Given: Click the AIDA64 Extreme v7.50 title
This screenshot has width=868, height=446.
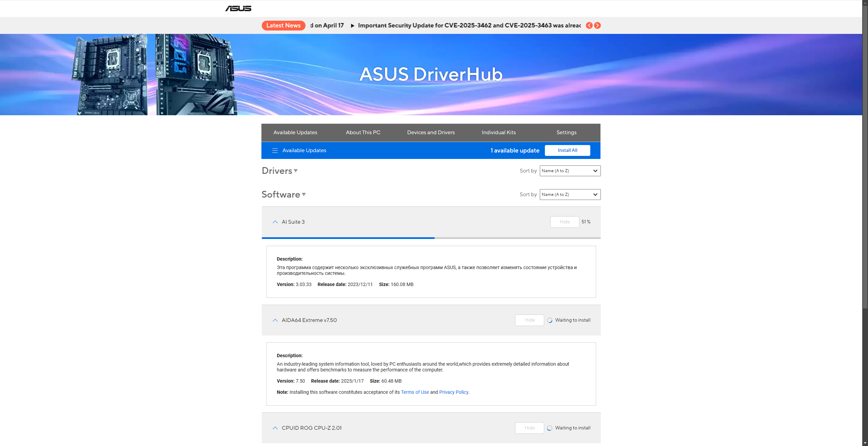Looking at the screenshot, I should click(x=309, y=320).
